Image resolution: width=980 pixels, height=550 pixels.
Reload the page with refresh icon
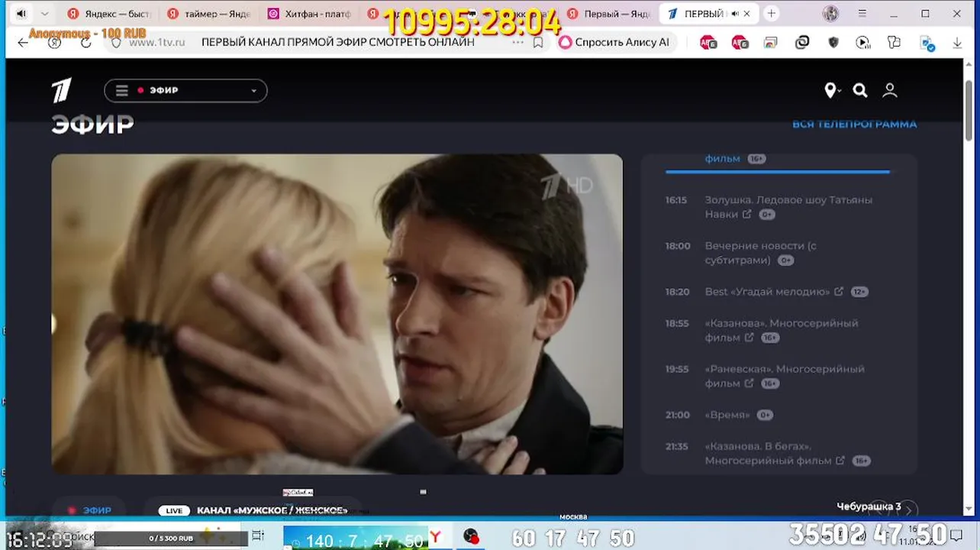coord(85,43)
